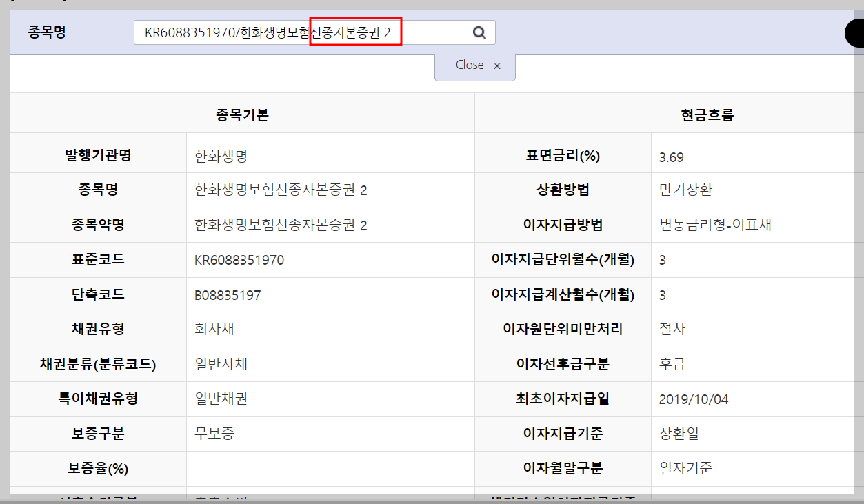The width and height of the screenshot is (864, 504).
Task: Click the 채권분류 value 일반사채
Action: click(x=221, y=364)
